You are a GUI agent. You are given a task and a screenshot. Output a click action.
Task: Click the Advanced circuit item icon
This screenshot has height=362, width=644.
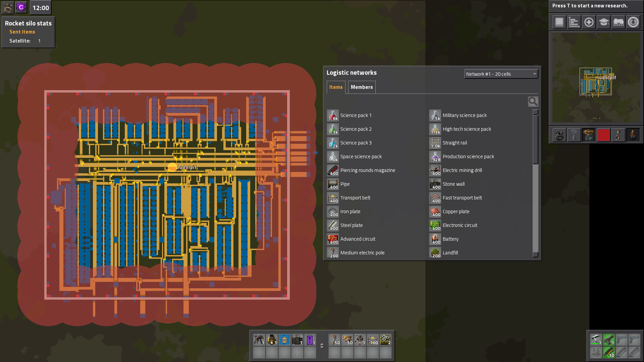[333, 239]
